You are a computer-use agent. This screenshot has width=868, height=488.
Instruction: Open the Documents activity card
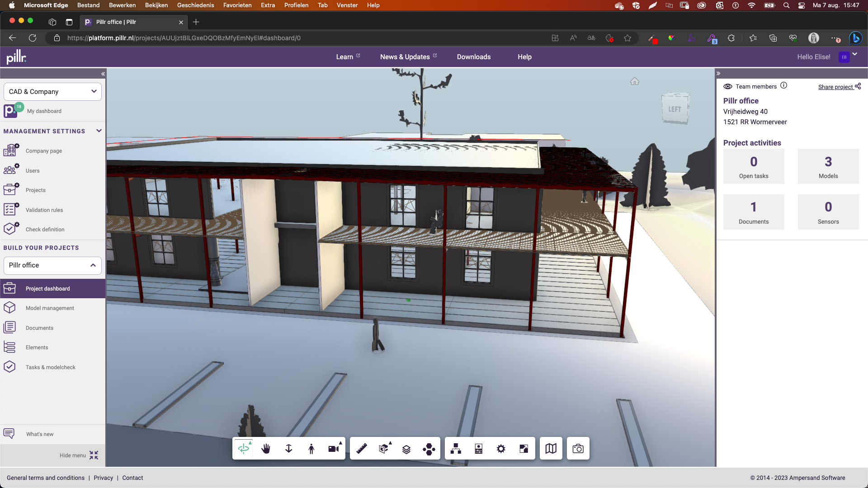coord(754,212)
